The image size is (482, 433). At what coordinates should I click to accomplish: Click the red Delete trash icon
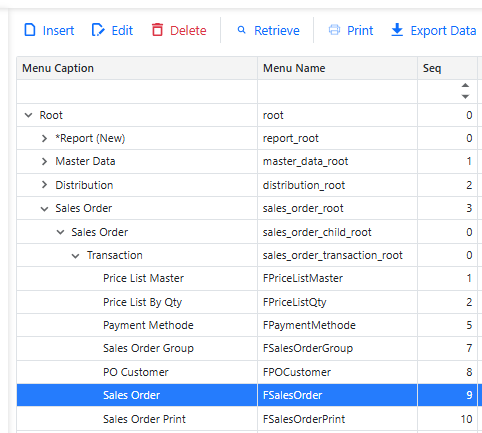tap(157, 30)
